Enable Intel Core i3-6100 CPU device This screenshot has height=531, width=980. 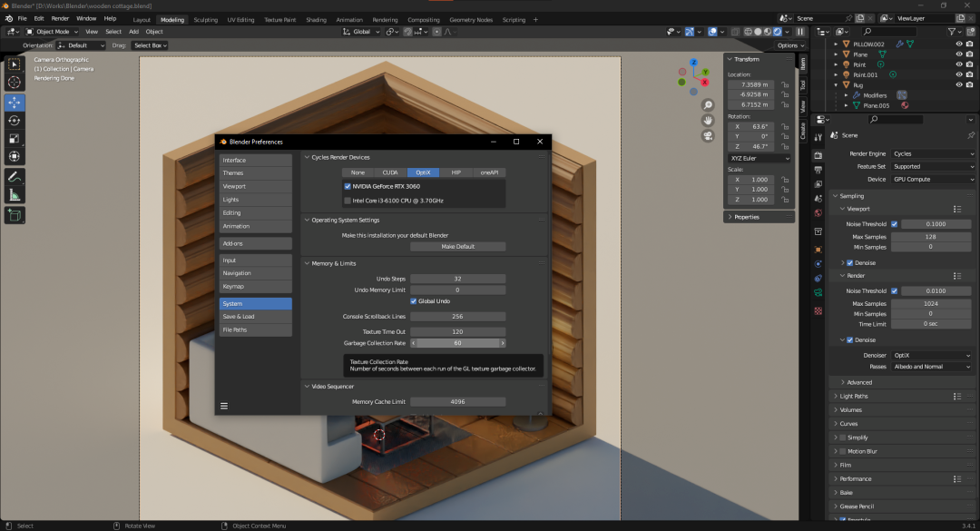(348, 201)
